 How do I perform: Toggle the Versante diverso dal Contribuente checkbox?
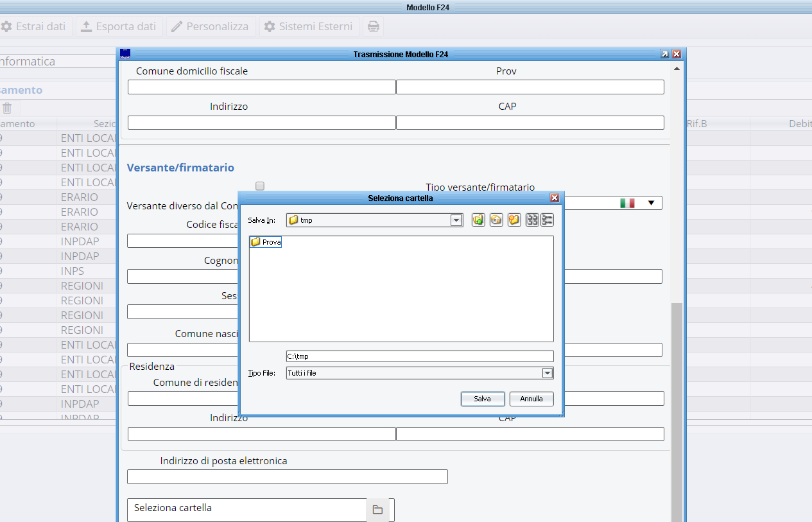260,186
